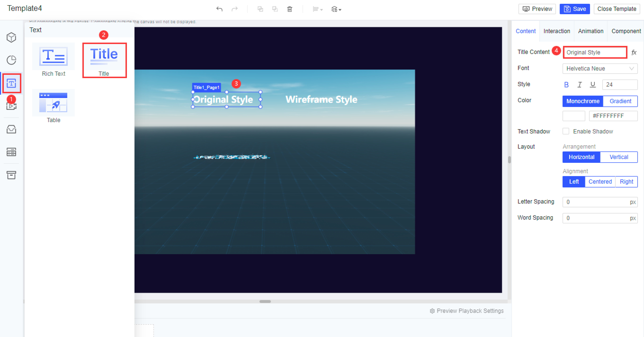This screenshot has height=337, width=644.
Task: Toggle italic text style
Action: click(x=579, y=85)
